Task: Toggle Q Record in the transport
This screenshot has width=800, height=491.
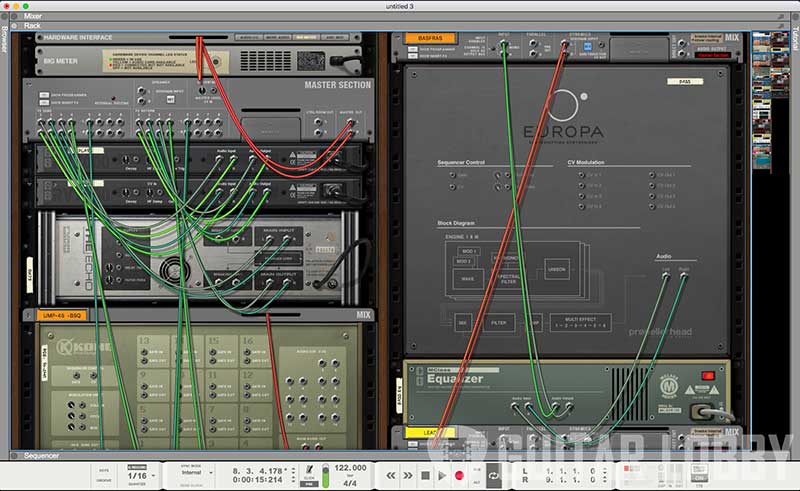Action: point(137,467)
